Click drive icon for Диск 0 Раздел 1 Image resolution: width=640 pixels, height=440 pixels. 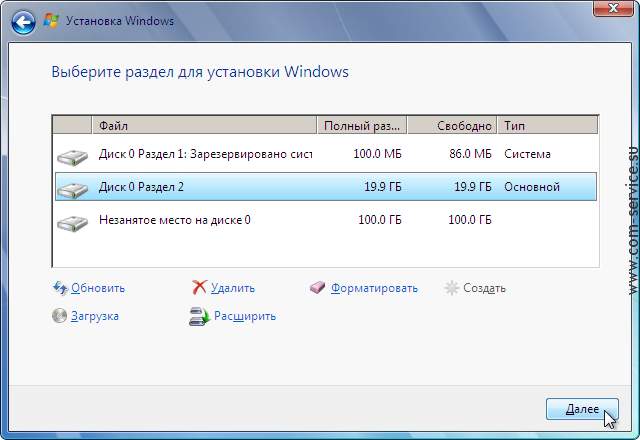pos(72,157)
